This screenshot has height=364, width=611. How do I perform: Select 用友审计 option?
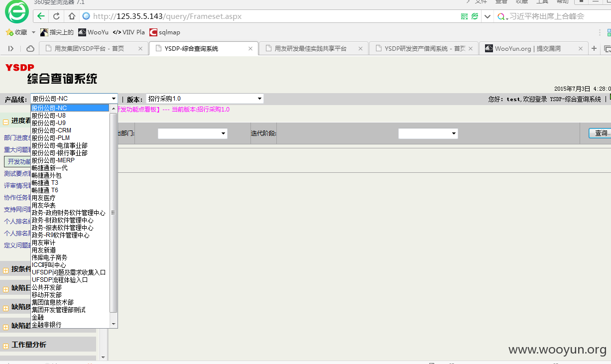tap(70, 243)
